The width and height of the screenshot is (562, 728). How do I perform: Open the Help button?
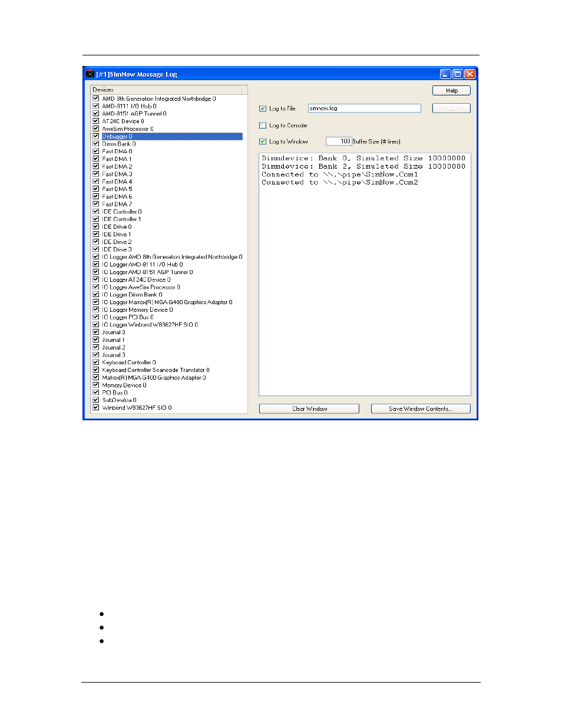[451, 91]
